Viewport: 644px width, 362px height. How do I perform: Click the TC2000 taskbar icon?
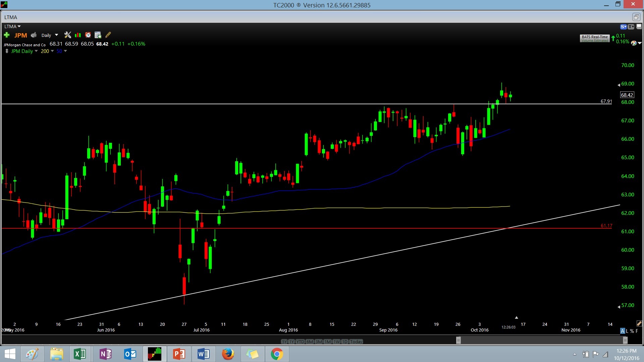[x=155, y=354]
